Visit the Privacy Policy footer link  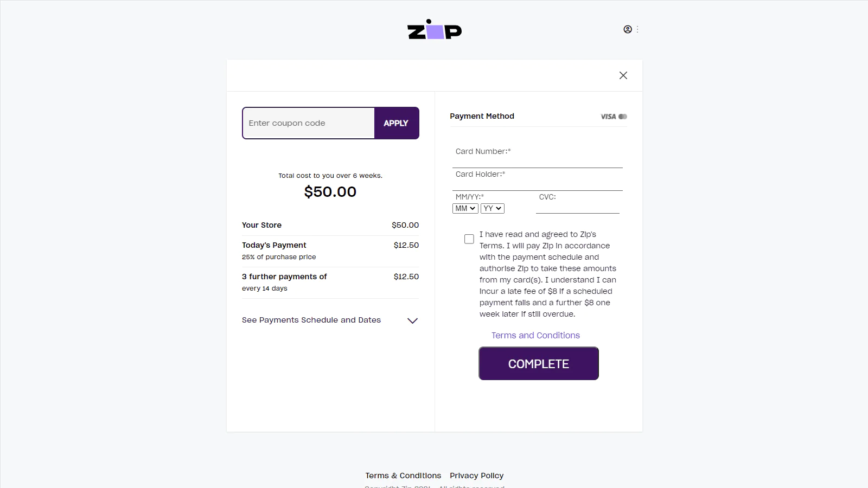(x=476, y=476)
